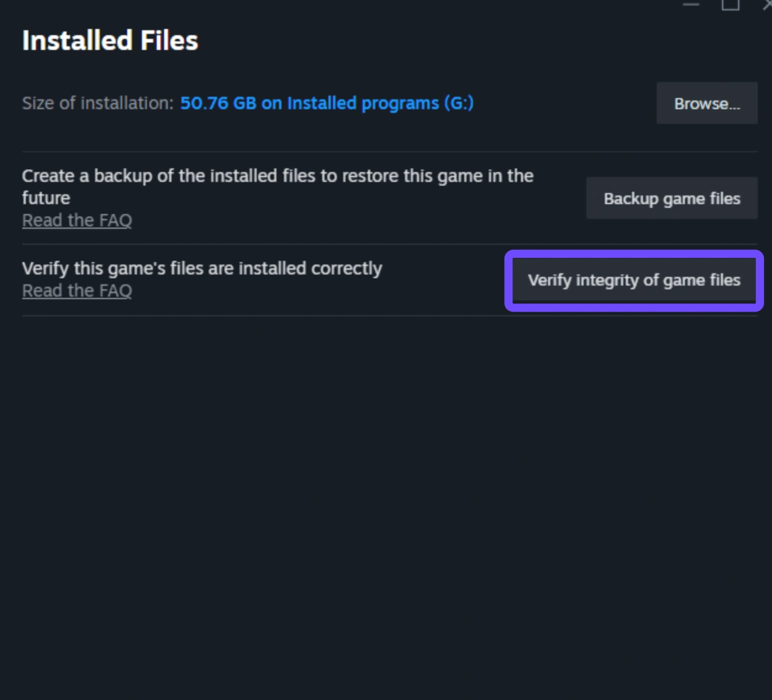The height and width of the screenshot is (700, 772).
Task: Click the word 'future' in backup description
Action: pos(46,198)
